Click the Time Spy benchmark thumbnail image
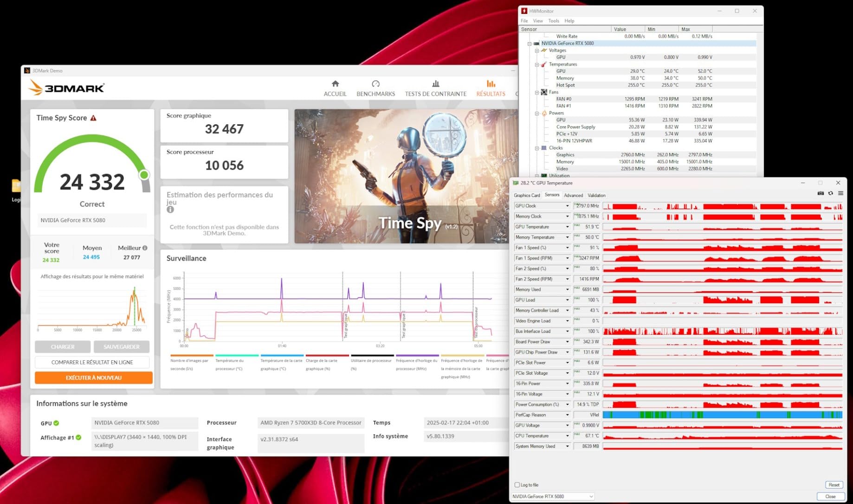853x504 pixels. pos(406,176)
